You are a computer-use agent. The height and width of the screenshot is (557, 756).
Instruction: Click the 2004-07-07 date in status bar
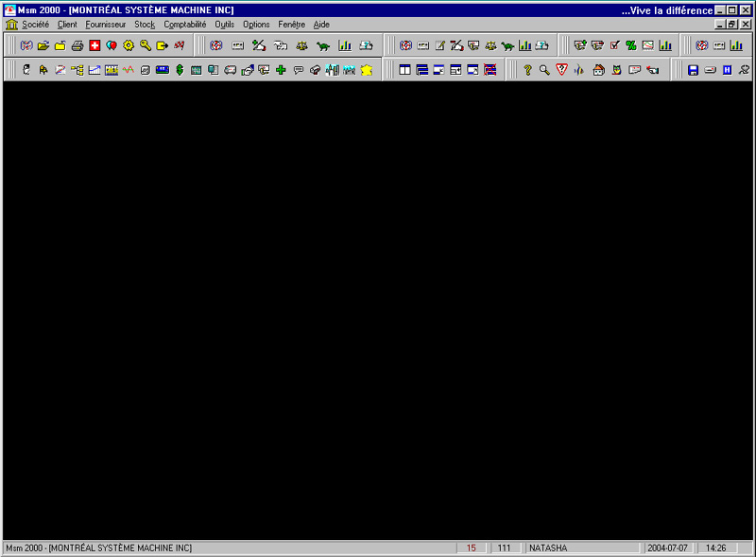click(667, 548)
